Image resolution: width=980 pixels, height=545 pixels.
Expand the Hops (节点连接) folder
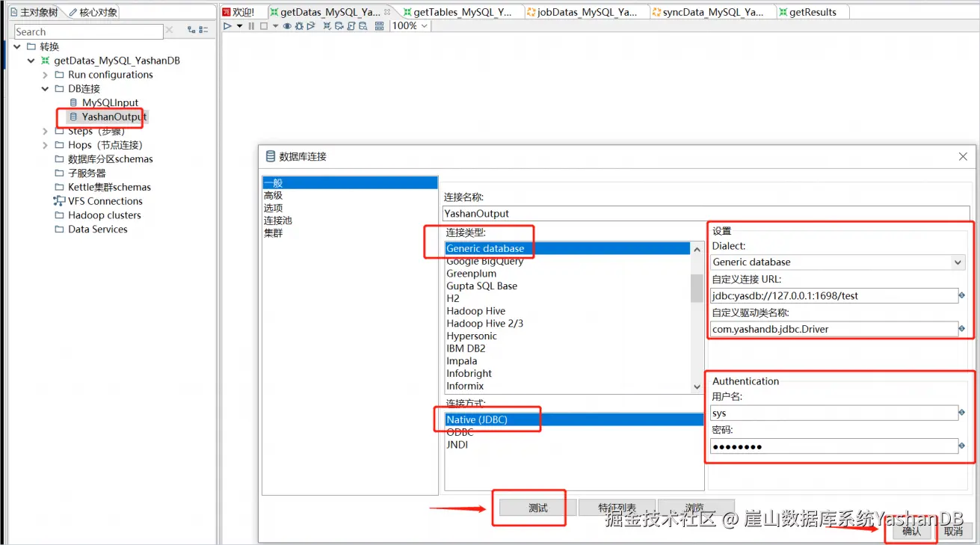coord(46,145)
